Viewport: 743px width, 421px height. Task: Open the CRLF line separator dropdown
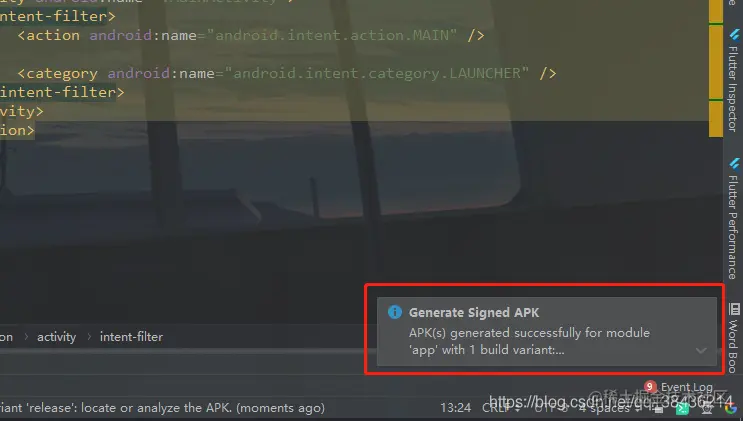501,408
